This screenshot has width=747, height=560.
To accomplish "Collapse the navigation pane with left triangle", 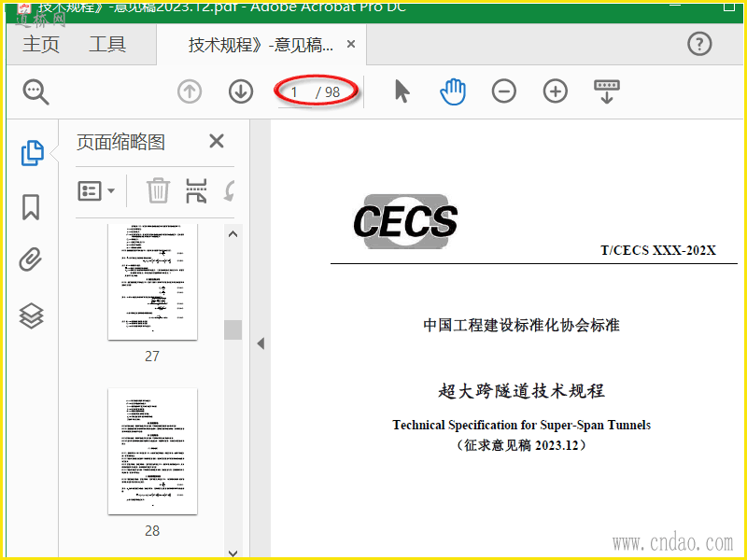I will coord(261,343).
